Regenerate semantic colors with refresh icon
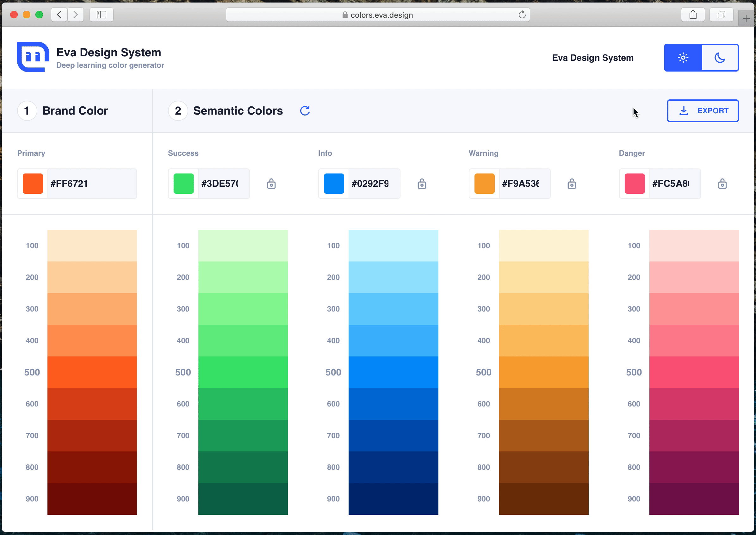This screenshot has height=535, width=756. tap(305, 111)
